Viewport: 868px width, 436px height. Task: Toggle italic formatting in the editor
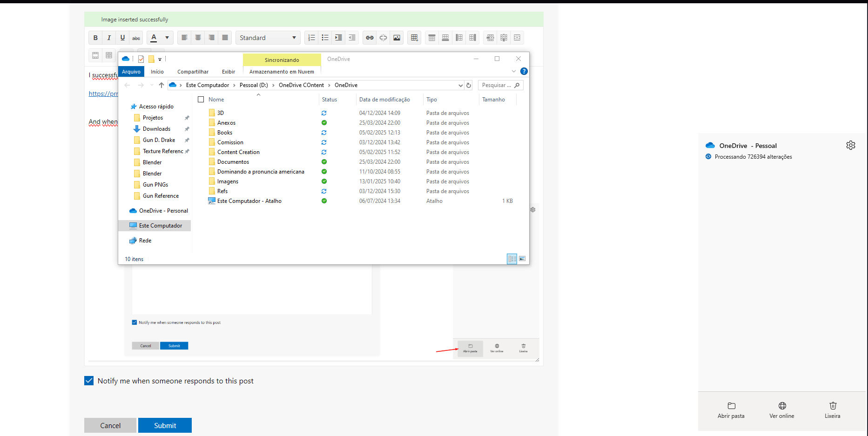tap(109, 38)
